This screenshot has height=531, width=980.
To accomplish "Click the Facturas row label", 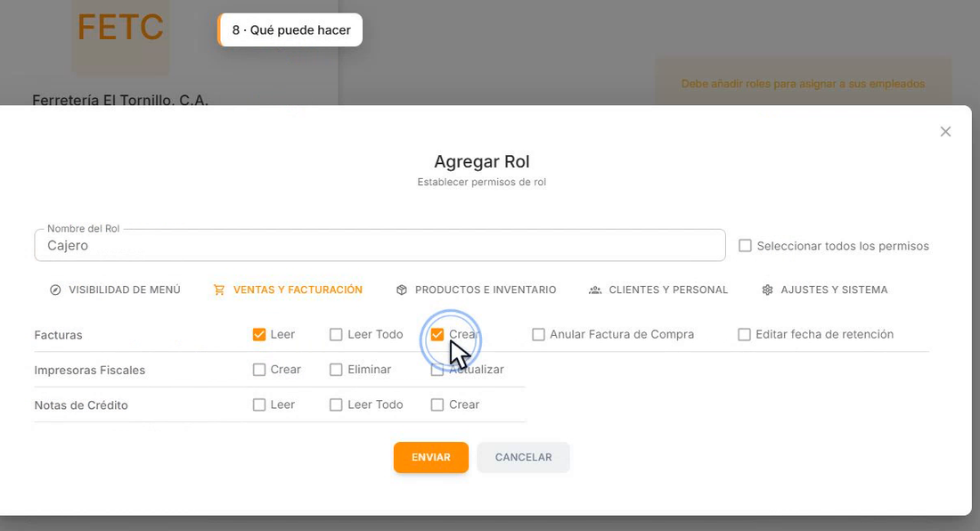I will [58, 335].
